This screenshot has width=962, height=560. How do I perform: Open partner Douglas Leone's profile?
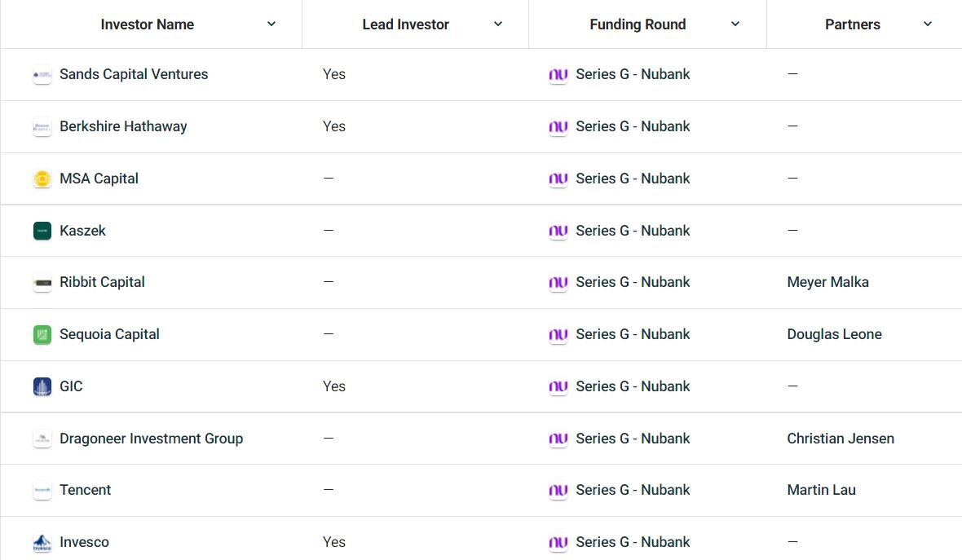(834, 334)
